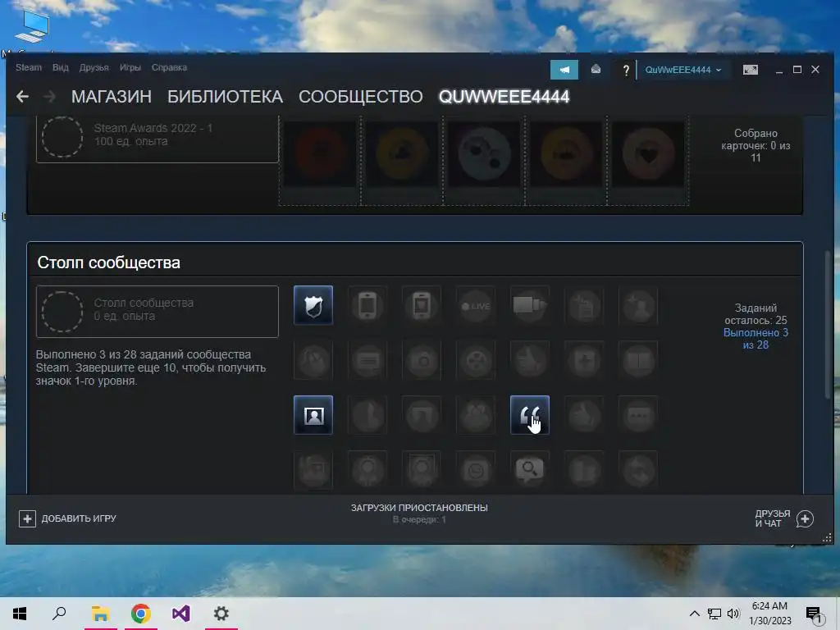Image resolution: width=840 pixels, height=630 pixels.
Task: Open the Windows Start menu
Action: pos(20,614)
